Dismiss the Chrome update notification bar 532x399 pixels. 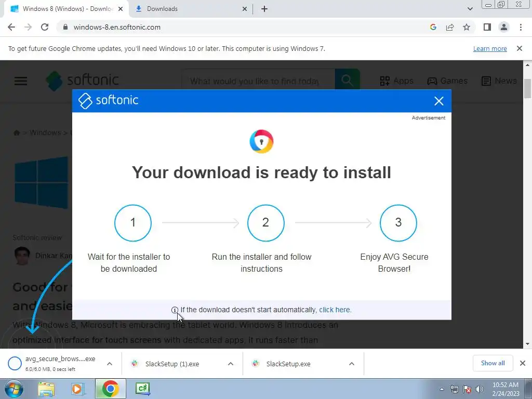coord(519,48)
